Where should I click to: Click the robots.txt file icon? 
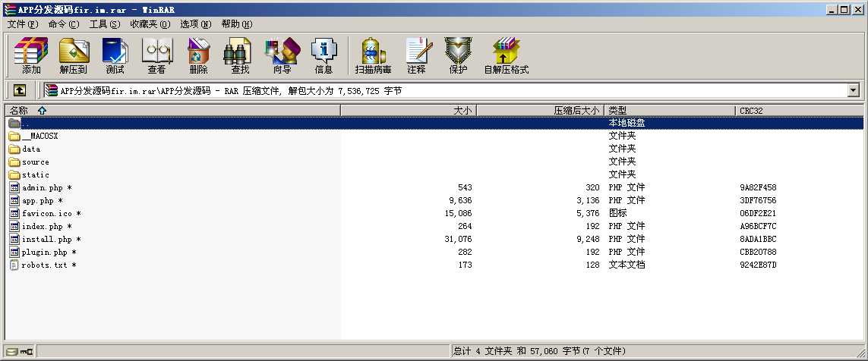14,265
